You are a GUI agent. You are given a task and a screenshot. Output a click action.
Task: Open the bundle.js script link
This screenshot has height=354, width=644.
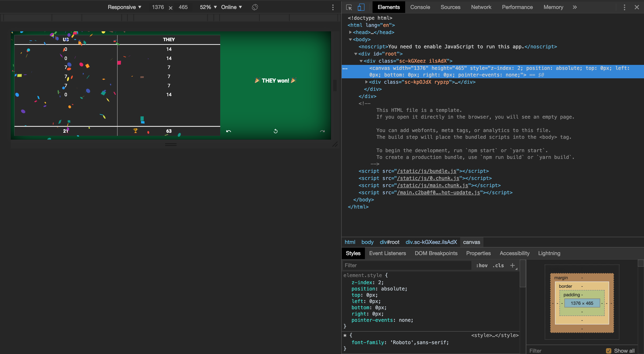tap(426, 171)
